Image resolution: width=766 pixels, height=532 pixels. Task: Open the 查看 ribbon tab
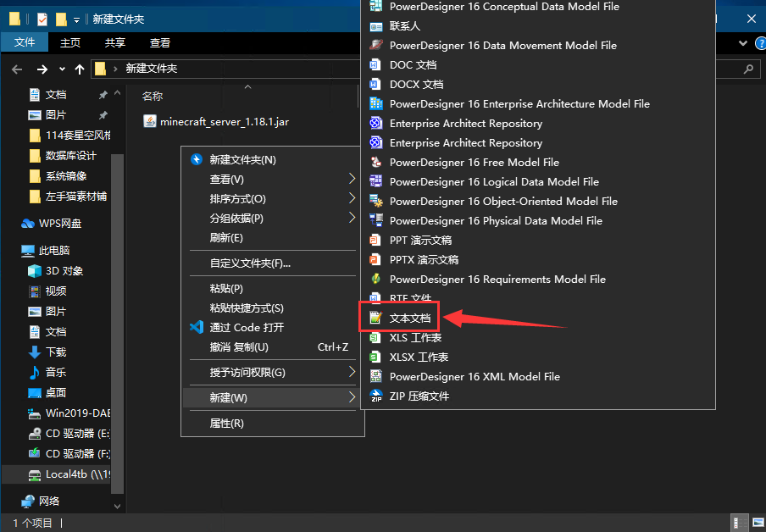coord(160,43)
